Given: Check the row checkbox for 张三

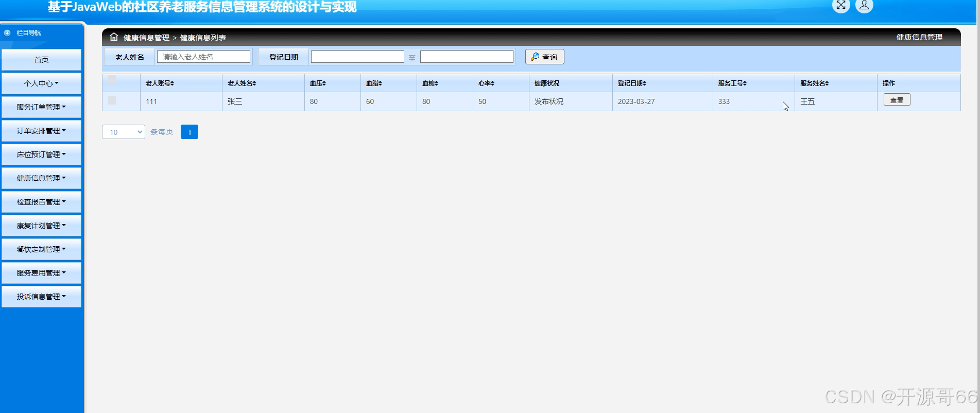Looking at the screenshot, I should [x=112, y=100].
